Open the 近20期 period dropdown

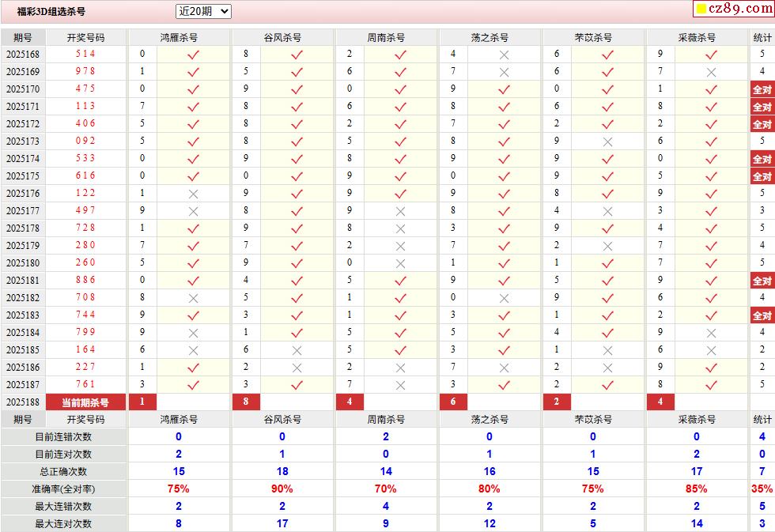203,11
